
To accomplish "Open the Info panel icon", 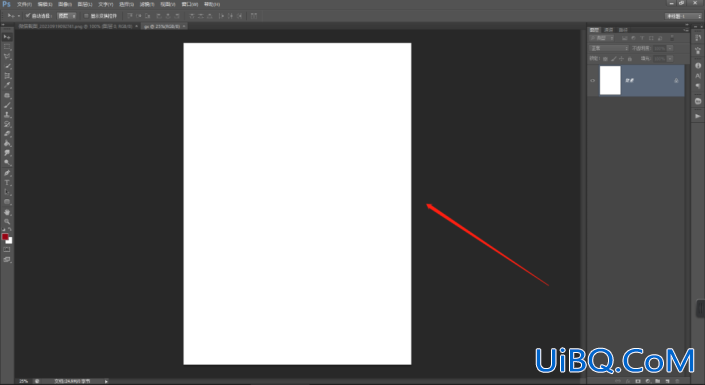I will [x=698, y=66].
